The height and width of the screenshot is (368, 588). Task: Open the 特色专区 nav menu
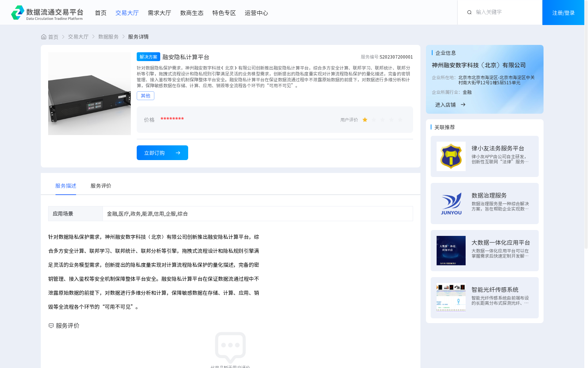pyautogui.click(x=224, y=13)
